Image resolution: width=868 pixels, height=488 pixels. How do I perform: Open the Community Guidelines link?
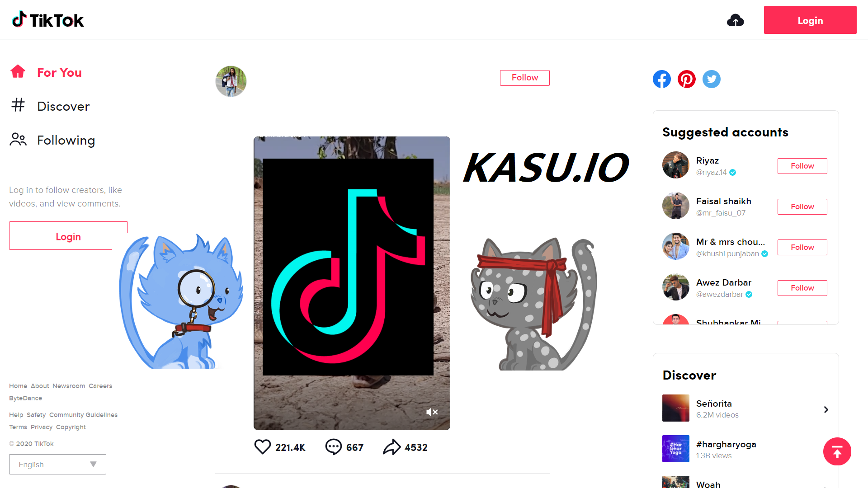click(x=83, y=415)
